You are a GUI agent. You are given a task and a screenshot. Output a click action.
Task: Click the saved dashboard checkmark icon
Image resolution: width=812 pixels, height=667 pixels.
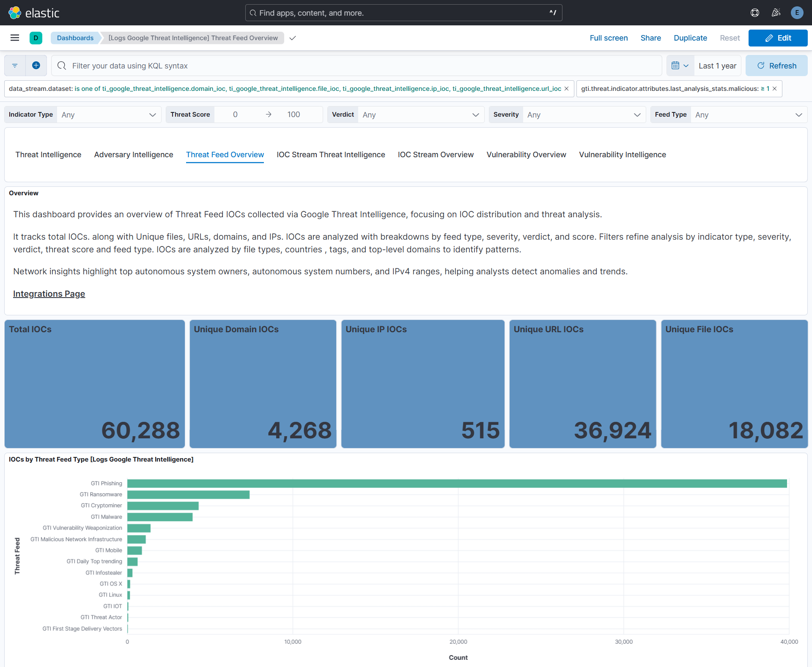(x=293, y=38)
